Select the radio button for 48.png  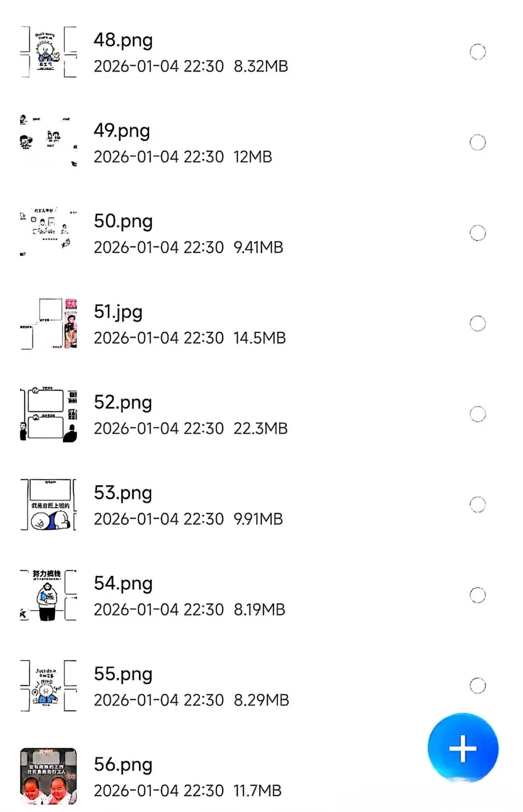[477, 52]
